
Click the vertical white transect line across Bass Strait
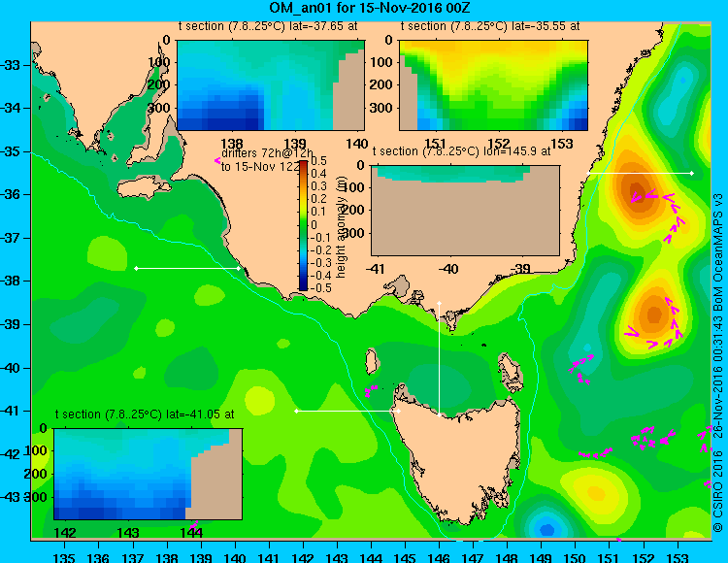click(x=439, y=359)
